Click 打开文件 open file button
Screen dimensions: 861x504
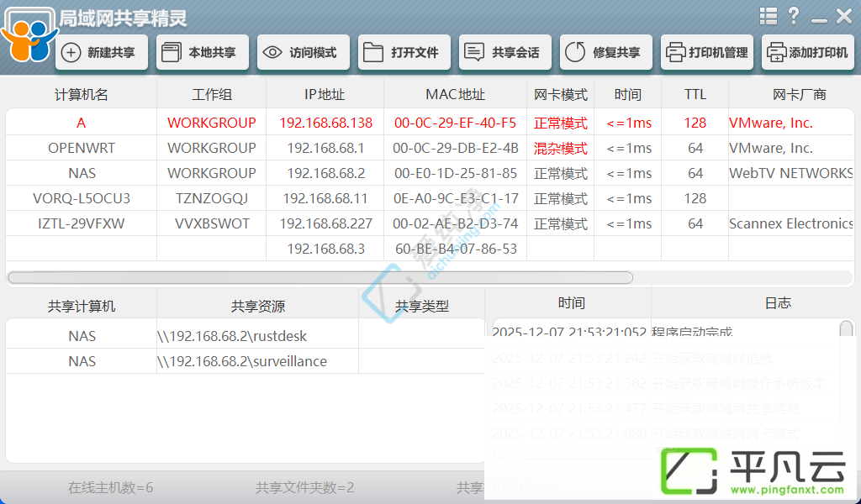[x=404, y=53]
